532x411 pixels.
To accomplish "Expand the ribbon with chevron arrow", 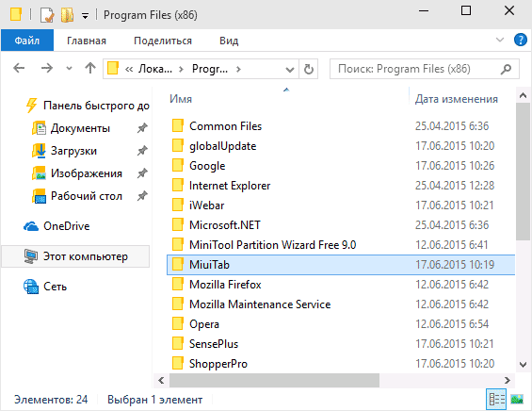I will click(x=500, y=40).
